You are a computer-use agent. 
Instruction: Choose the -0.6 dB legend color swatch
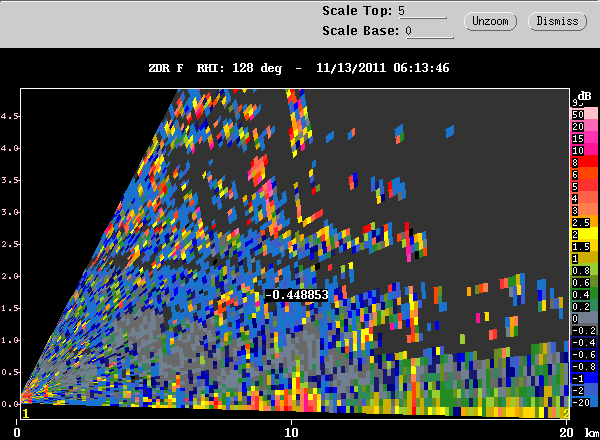click(x=584, y=355)
